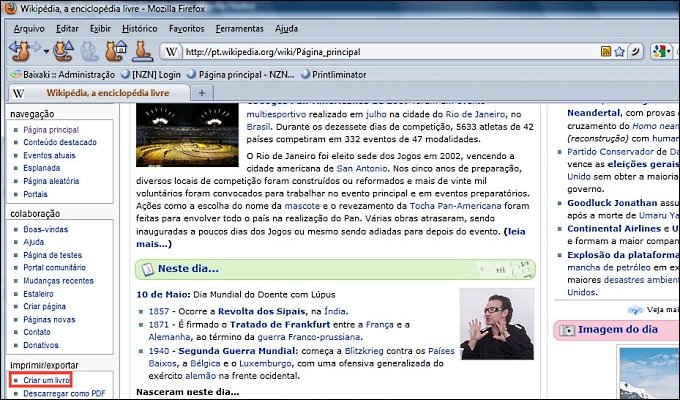This screenshot has width=680, height=400.
Task: Click Contato sidebar link
Action: click(x=37, y=332)
